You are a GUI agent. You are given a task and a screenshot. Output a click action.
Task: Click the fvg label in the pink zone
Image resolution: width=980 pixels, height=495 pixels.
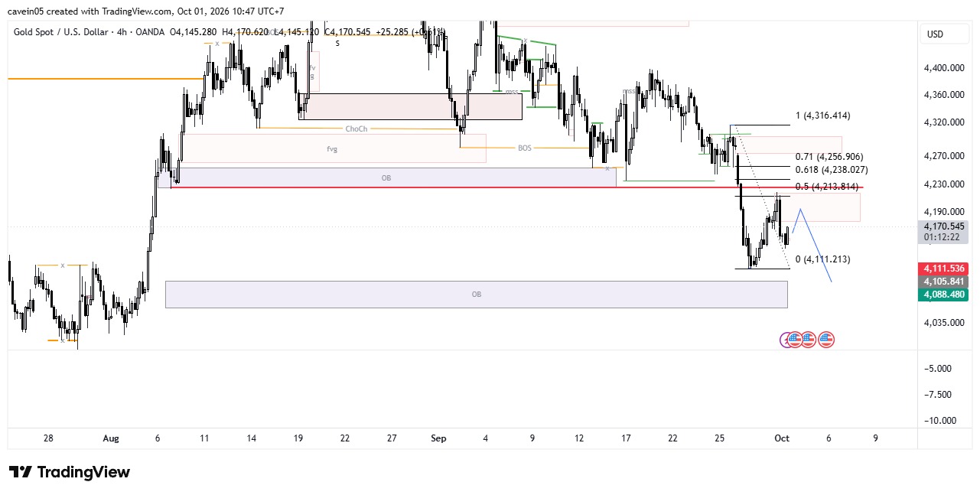point(332,149)
